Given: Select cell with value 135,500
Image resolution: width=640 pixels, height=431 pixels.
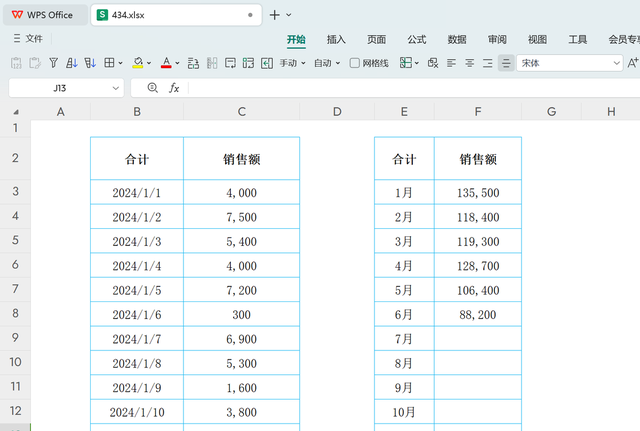Looking at the screenshot, I should coord(478,192).
